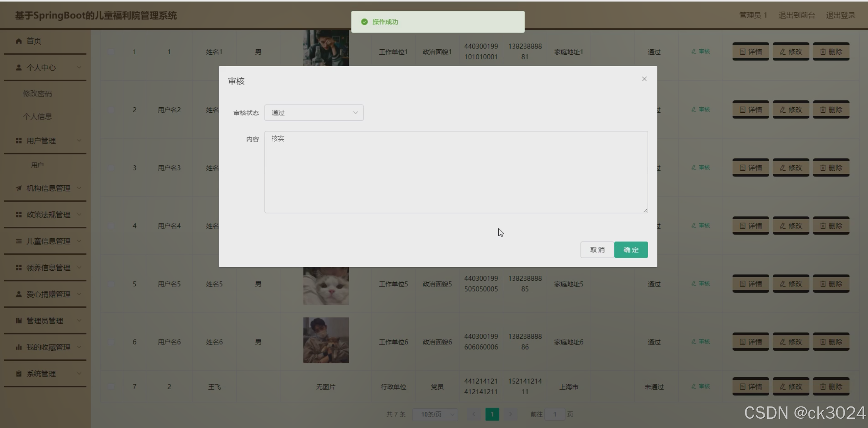
Task: Confirm the review with 确定 button
Action: (x=631, y=250)
